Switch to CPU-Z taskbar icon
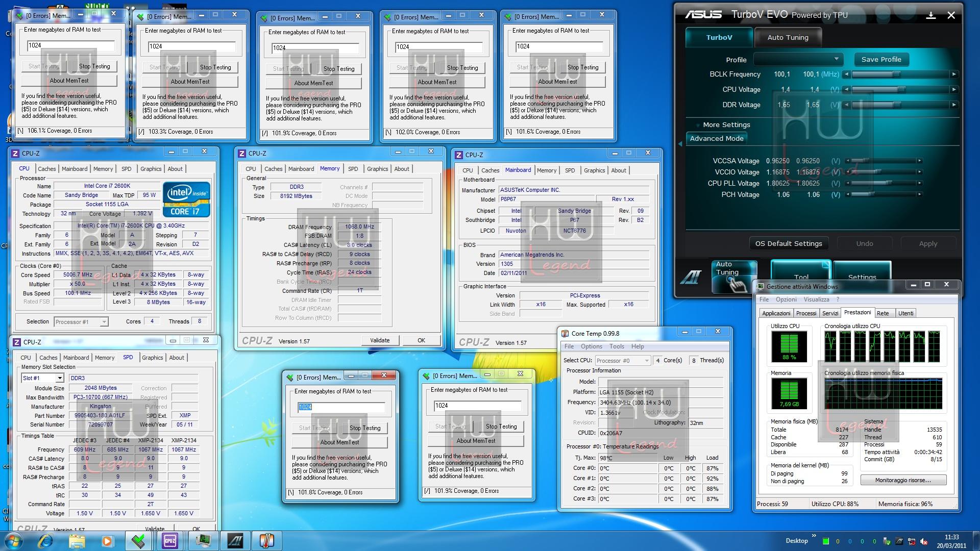The height and width of the screenshot is (551, 980). 170,541
